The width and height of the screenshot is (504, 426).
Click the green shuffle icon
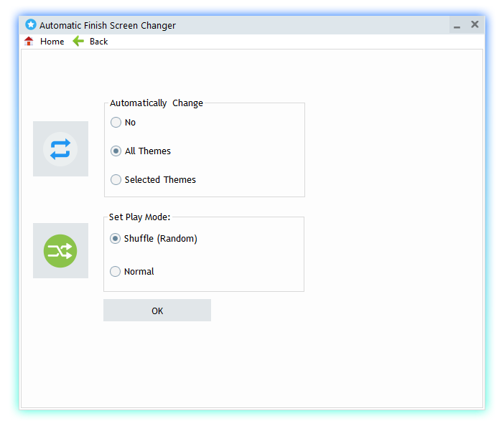click(x=60, y=251)
